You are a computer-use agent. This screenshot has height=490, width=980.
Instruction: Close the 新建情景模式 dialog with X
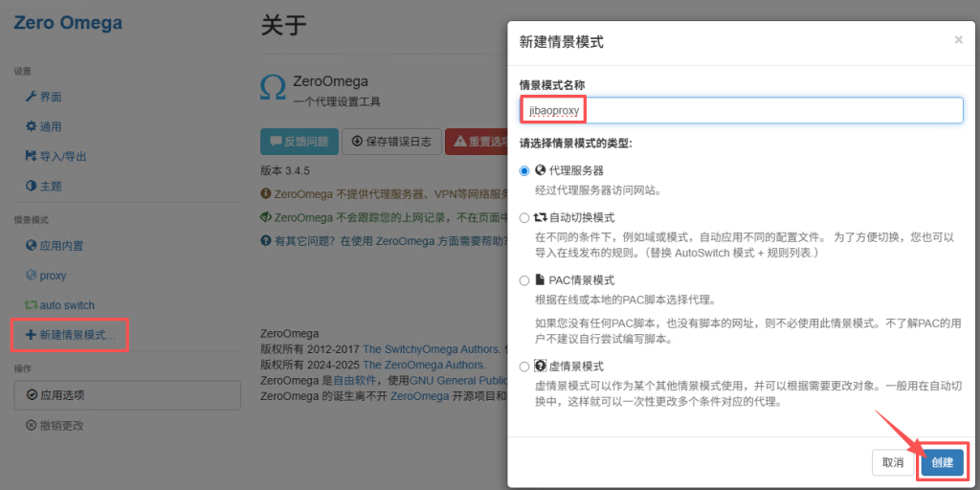coord(958,40)
